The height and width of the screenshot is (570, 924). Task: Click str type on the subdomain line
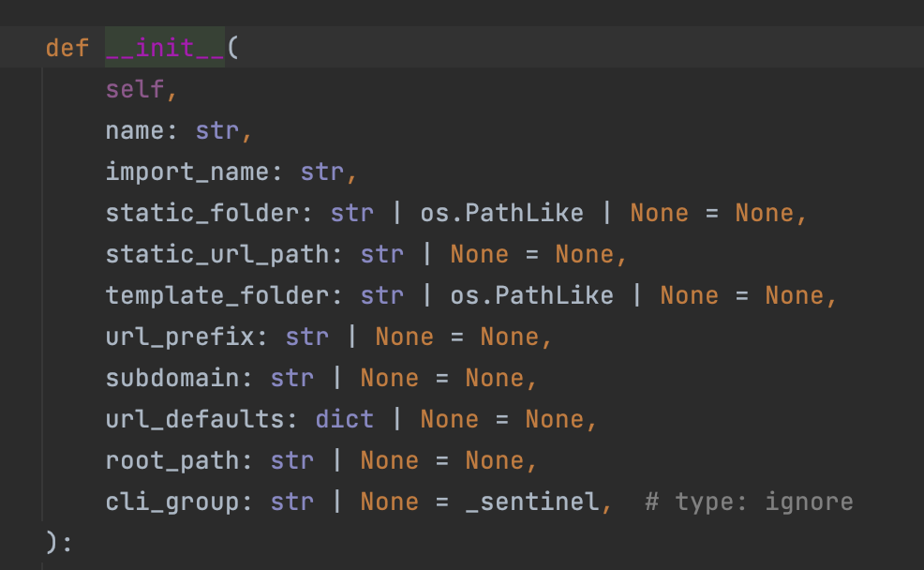(x=291, y=379)
